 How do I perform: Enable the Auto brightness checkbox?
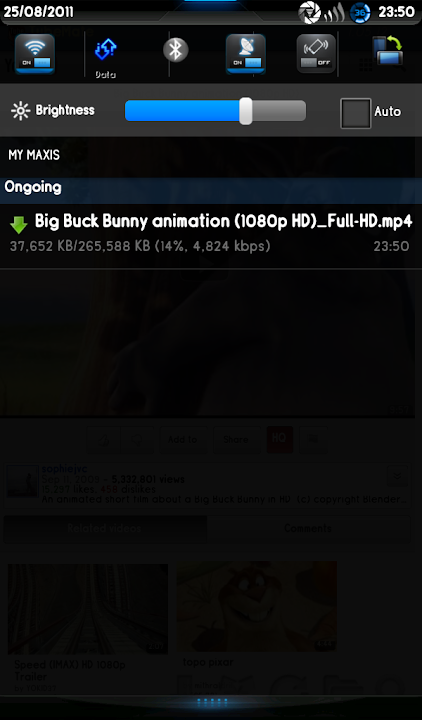(x=355, y=113)
